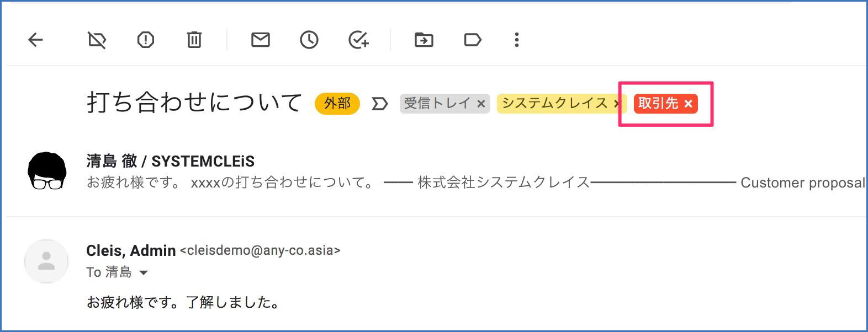Screen dimensions: 868x332
Task: Expand recipient details next to To 清島
Action: tap(144, 272)
